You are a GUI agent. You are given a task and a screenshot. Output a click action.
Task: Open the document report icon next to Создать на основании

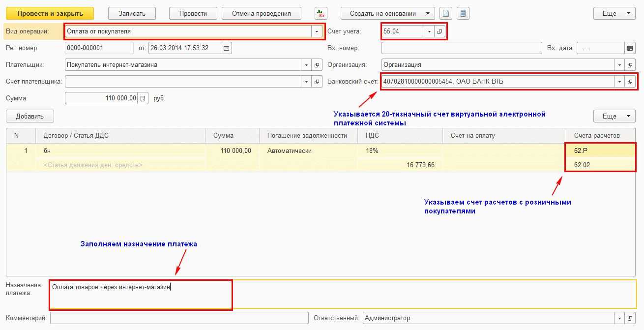pyautogui.click(x=445, y=13)
